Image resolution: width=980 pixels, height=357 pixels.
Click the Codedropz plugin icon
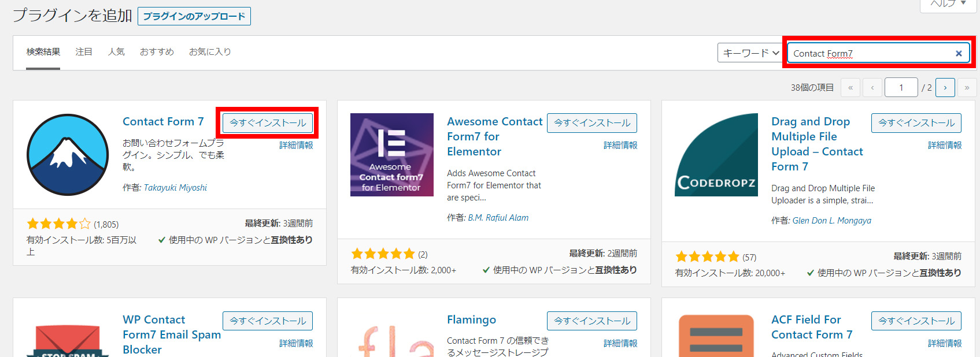(x=716, y=154)
